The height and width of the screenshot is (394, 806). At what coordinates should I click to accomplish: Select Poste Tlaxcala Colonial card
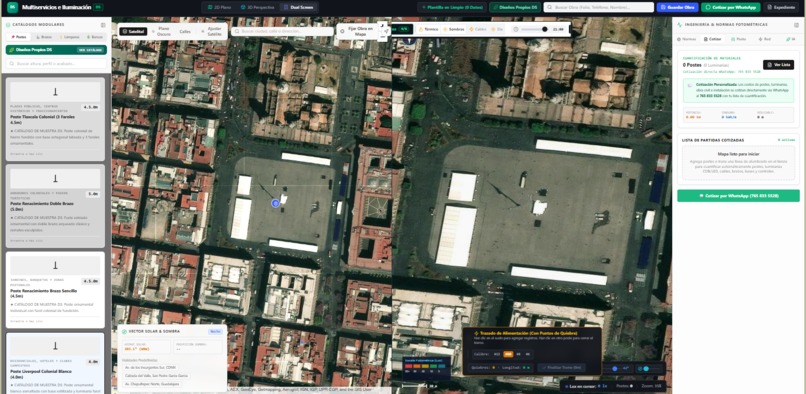coord(55,118)
